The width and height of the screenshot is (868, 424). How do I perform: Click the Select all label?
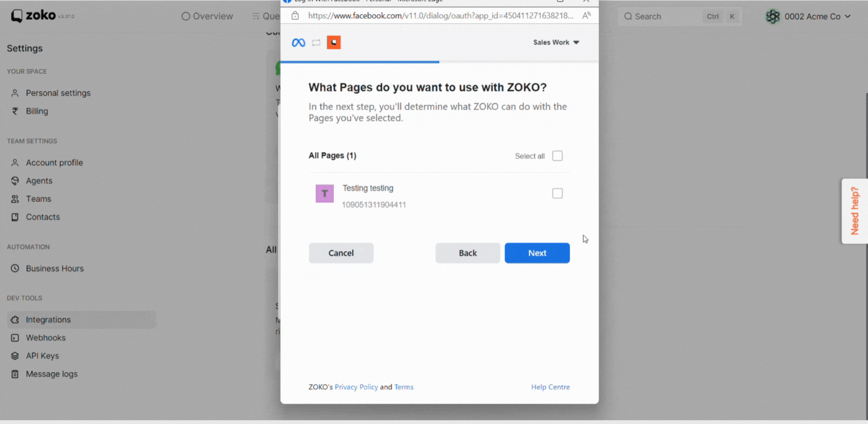[x=530, y=156]
